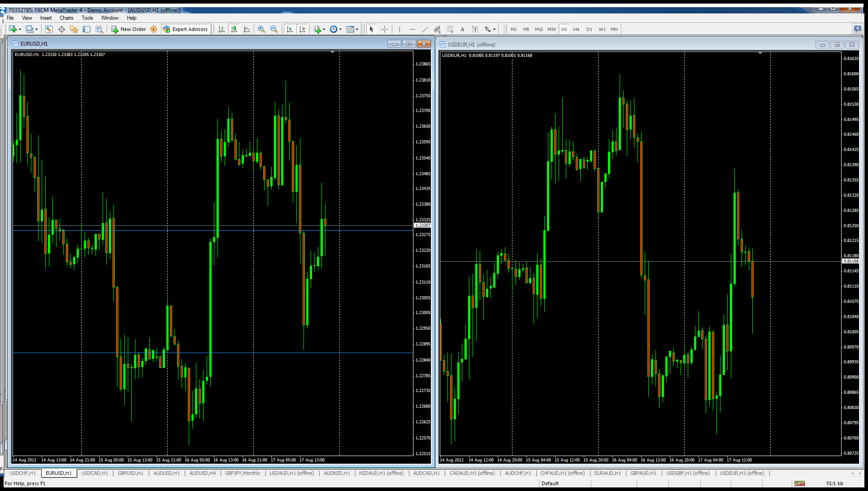Select the crosshair cursor tool
The height and width of the screenshot is (491, 868).
[x=384, y=29]
